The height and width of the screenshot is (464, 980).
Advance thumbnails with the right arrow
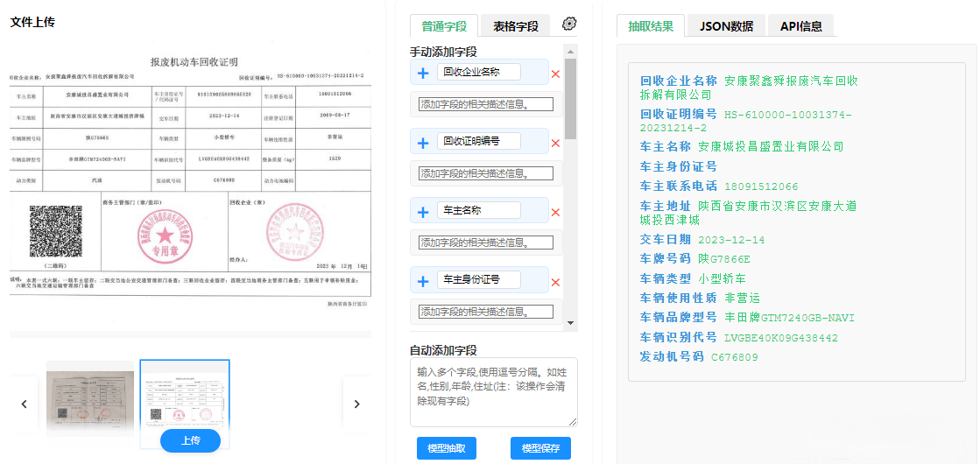click(x=356, y=404)
